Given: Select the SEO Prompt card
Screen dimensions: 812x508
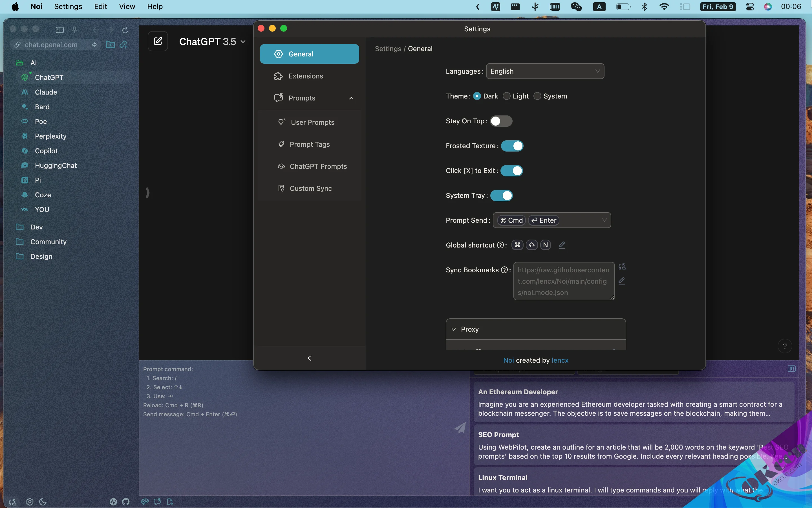Looking at the screenshot, I should tap(634, 445).
